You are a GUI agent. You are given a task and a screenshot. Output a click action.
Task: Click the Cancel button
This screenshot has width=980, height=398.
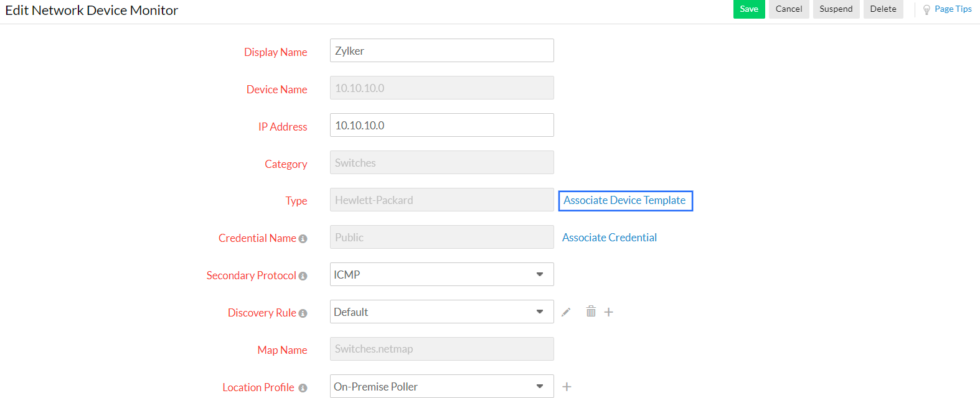click(788, 9)
